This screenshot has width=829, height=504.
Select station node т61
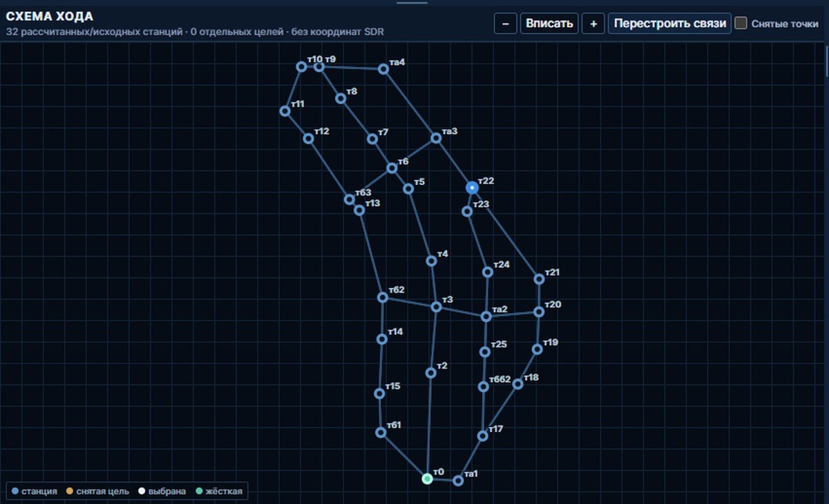pos(381,432)
